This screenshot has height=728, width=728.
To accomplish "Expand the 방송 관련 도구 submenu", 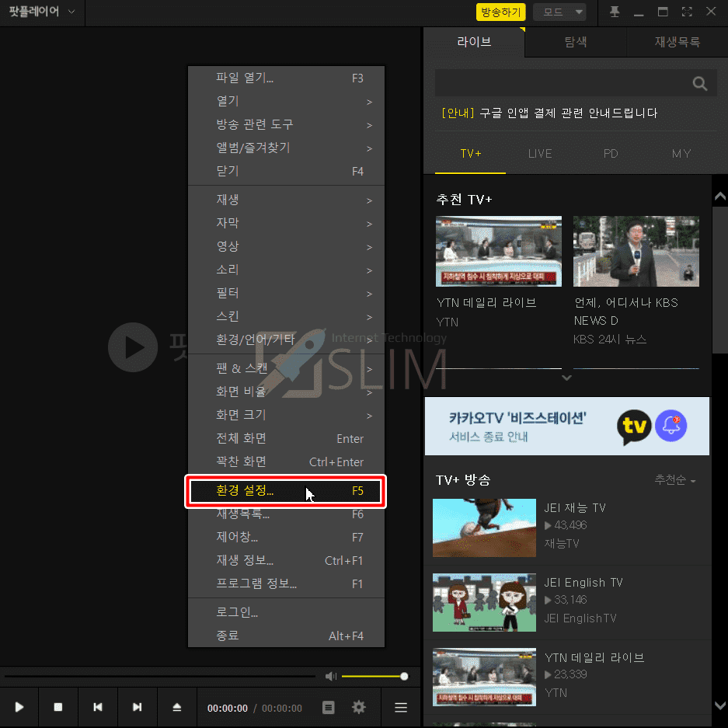I will (287, 124).
